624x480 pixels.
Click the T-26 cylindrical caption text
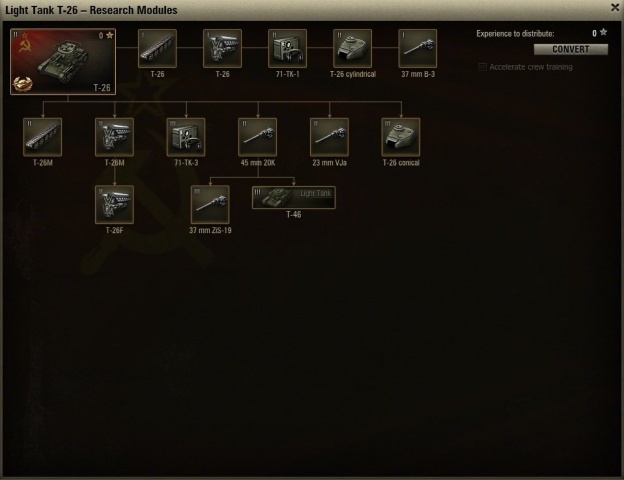[353, 74]
